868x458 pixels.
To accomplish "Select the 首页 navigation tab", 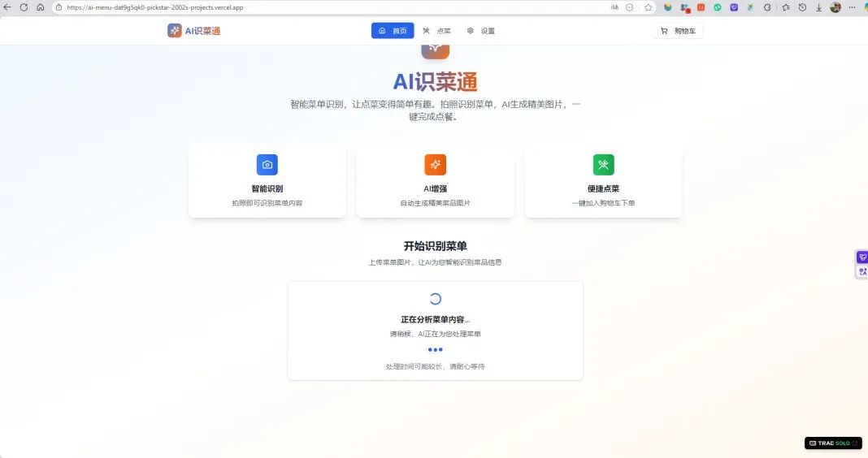I will pos(393,31).
